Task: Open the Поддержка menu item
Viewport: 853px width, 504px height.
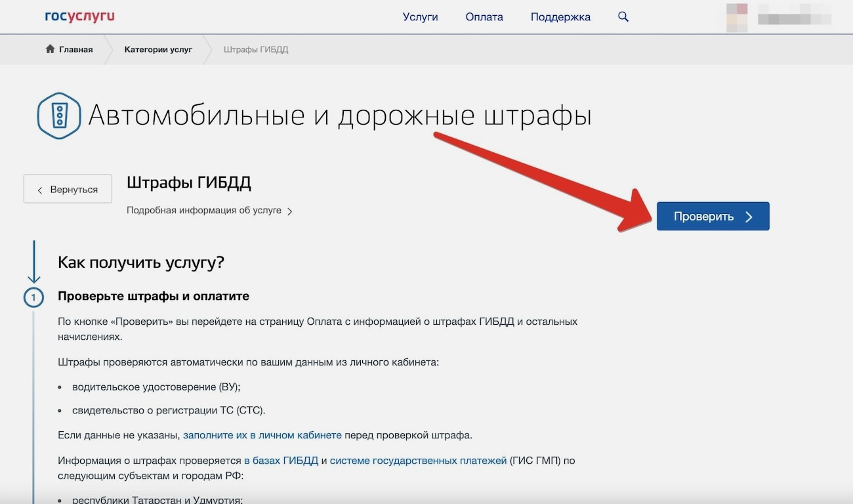Action: coord(560,17)
